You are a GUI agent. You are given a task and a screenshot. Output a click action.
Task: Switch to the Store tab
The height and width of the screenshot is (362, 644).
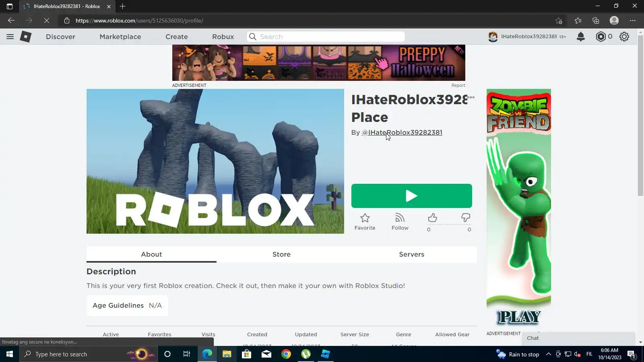click(281, 254)
